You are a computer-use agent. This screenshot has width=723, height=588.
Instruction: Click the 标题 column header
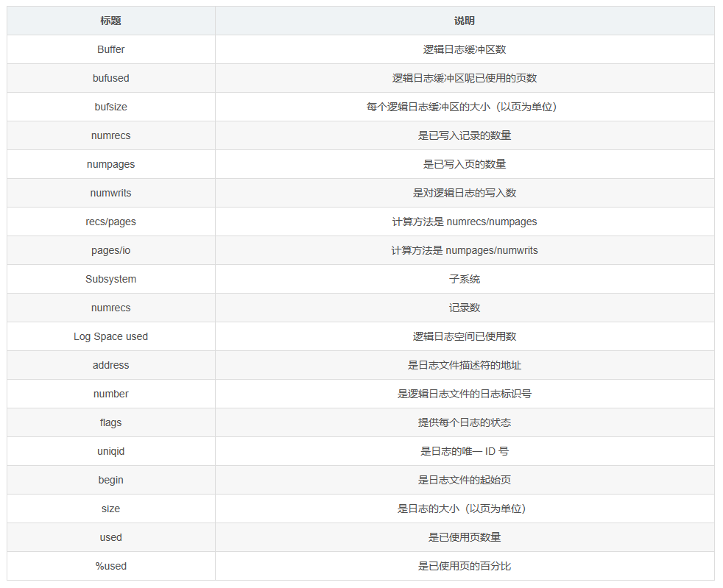(x=110, y=21)
